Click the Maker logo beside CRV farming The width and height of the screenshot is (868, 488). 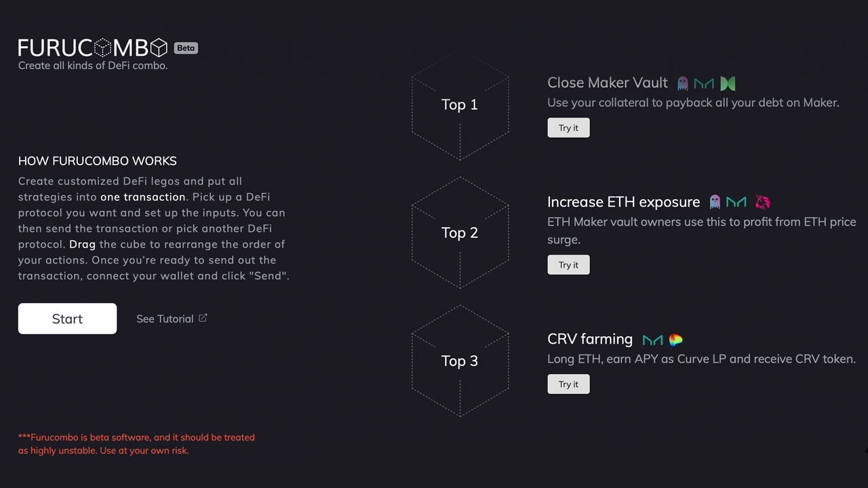pyautogui.click(x=652, y=340)
